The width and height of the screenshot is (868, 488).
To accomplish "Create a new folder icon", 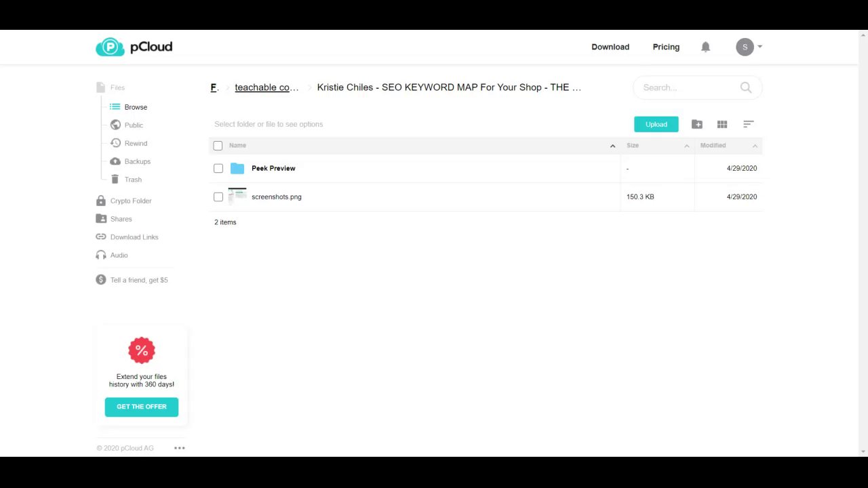I will [x=696, y=124].
